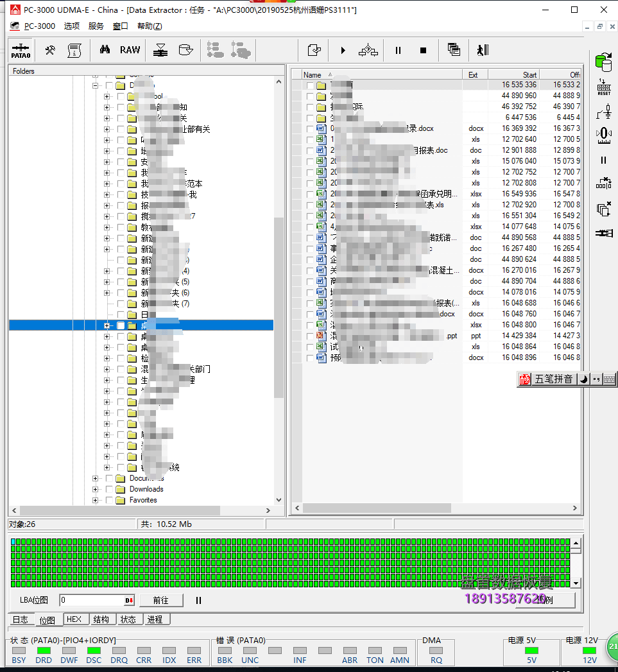Open the 帮助(Z) menu
This screenshot has height=672, width=618.
point(150,26)
